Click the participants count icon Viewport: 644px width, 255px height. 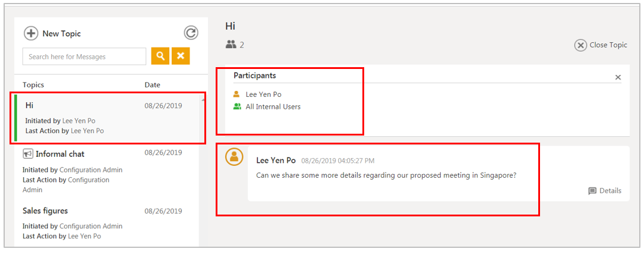tap(231, 45)
